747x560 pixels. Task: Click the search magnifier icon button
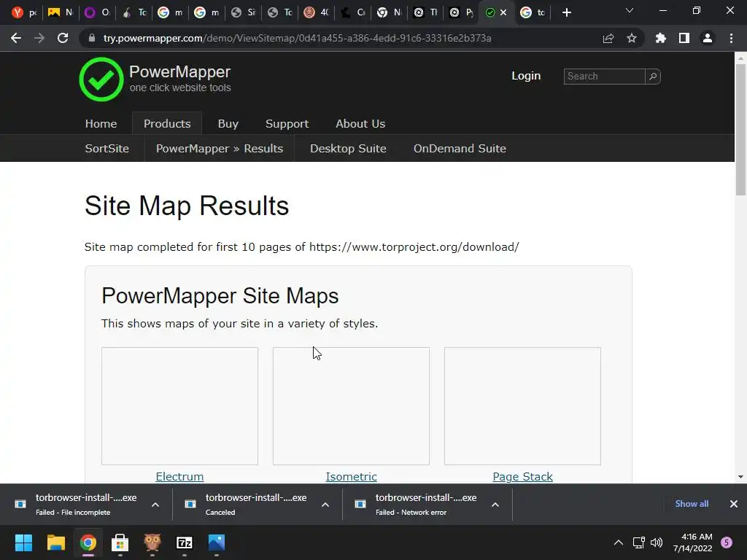click(653, 76)
